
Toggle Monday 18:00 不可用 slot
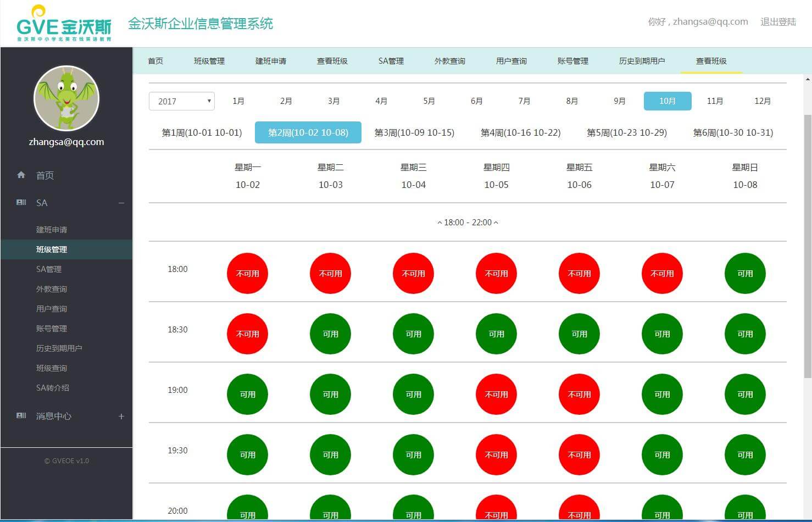click(247, 274)
